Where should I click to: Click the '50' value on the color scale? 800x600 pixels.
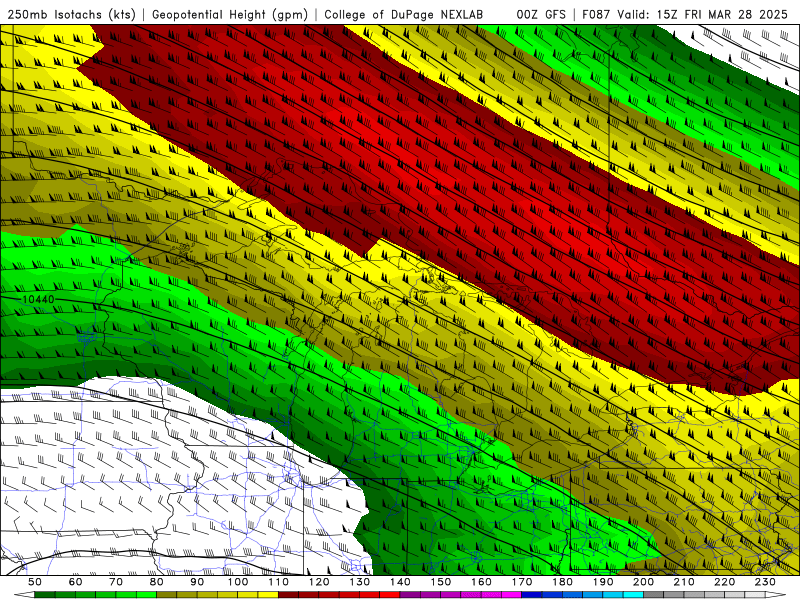point(35,582)
